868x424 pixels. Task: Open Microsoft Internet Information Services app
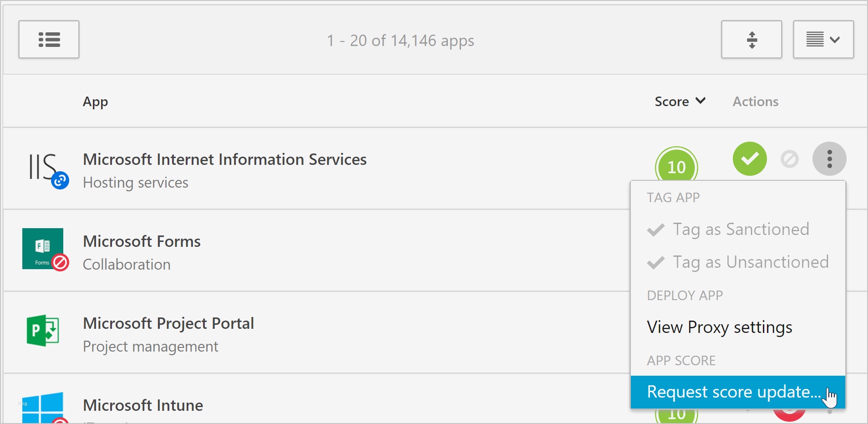[224, 159]
